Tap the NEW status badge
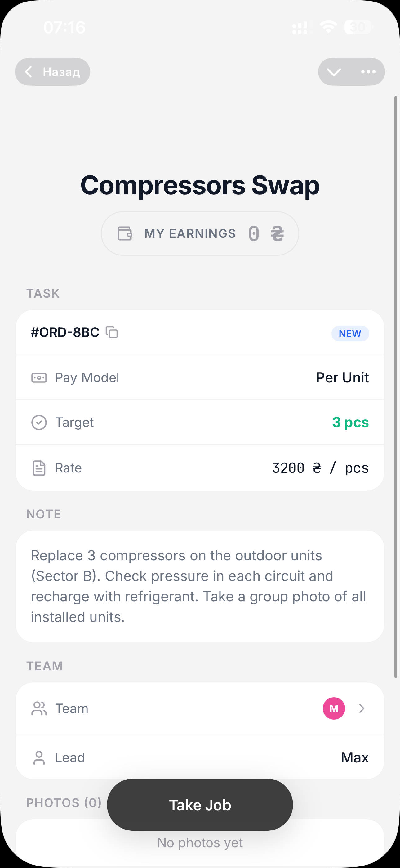This screenshot has height=868, width=400. [x=350, y=334]
